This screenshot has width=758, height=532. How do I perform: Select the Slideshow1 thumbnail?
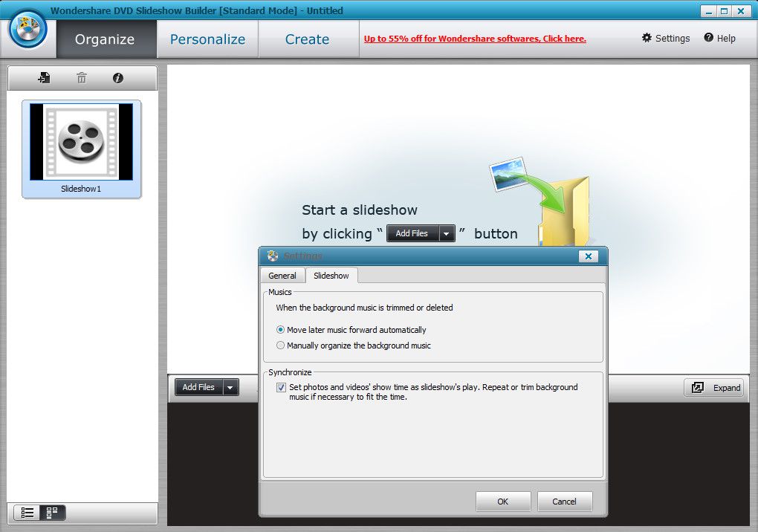tap(81, 149)
